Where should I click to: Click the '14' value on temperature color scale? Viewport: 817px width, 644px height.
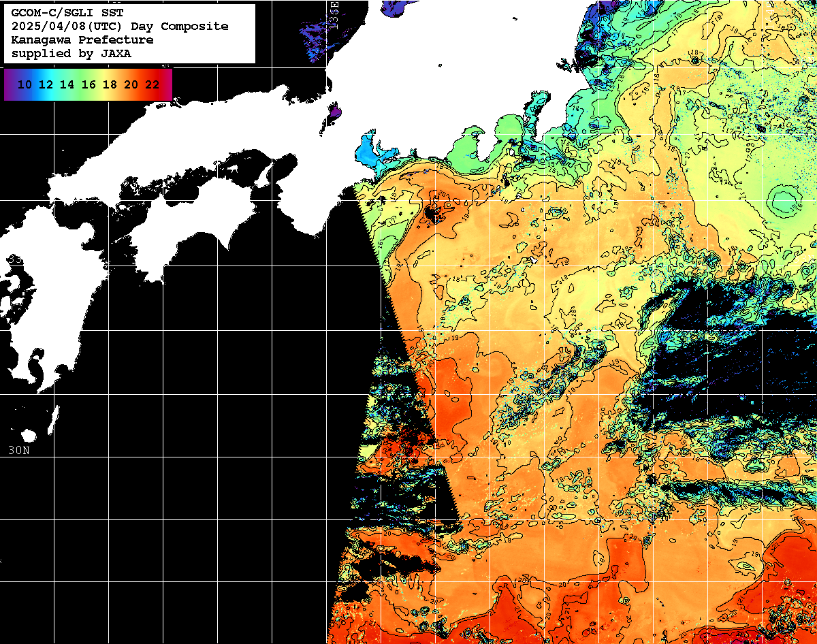point(67,84)
